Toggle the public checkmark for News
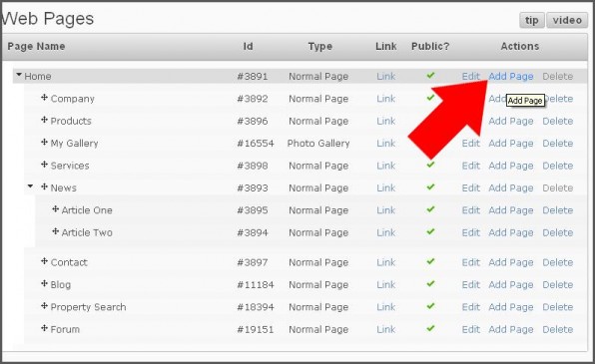Screen dimensions: 595x364 pos(430,186)
